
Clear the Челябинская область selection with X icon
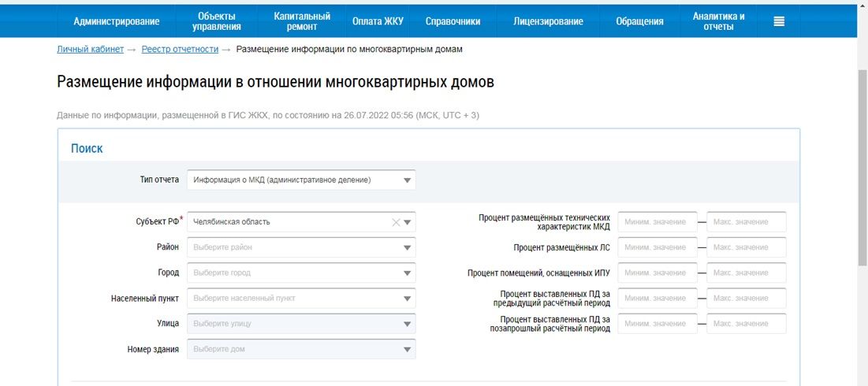[396, 222]
